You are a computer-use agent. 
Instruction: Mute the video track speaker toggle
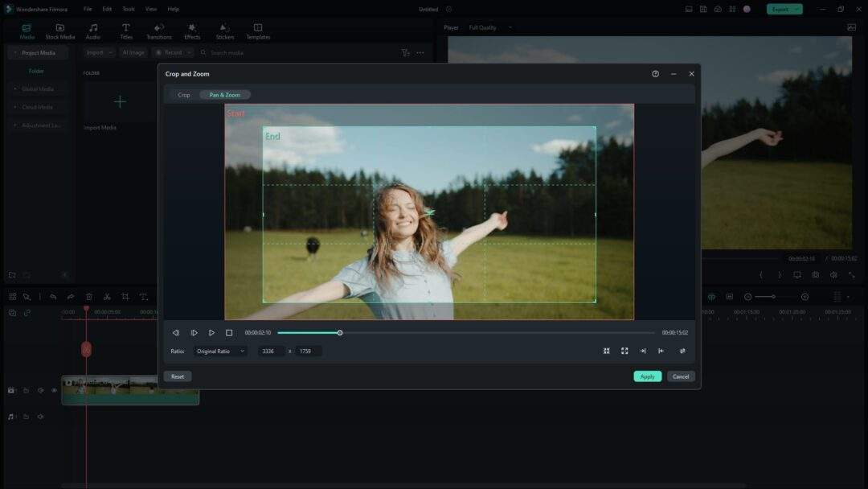click(x=40, y=390)
